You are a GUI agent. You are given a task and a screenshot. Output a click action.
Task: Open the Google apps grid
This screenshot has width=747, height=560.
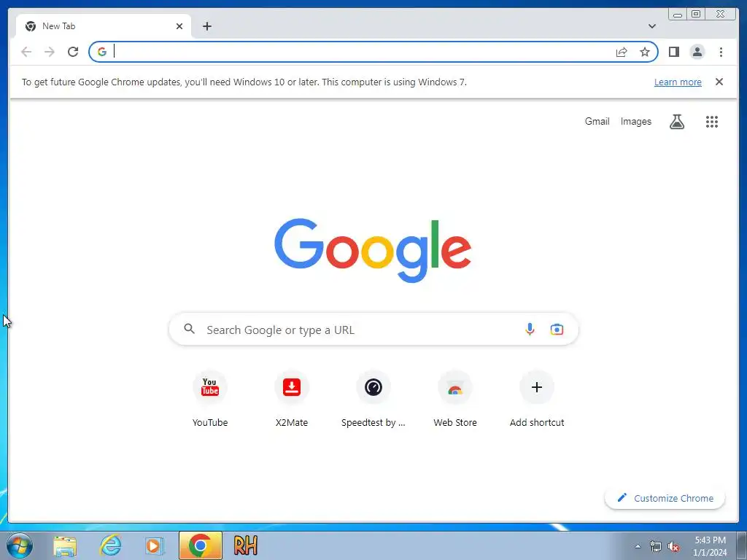pos(712,122)
